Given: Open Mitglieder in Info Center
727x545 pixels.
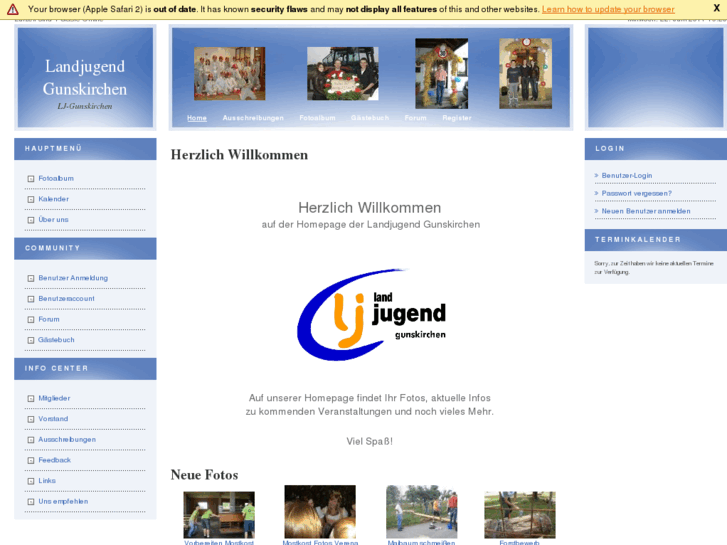Looking at the screenshot, I should 54,398.
